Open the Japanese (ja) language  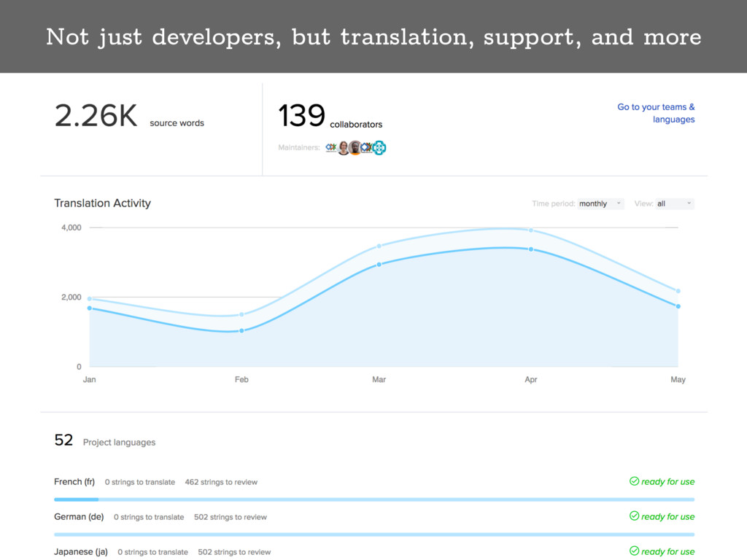[x=80, y=551]
